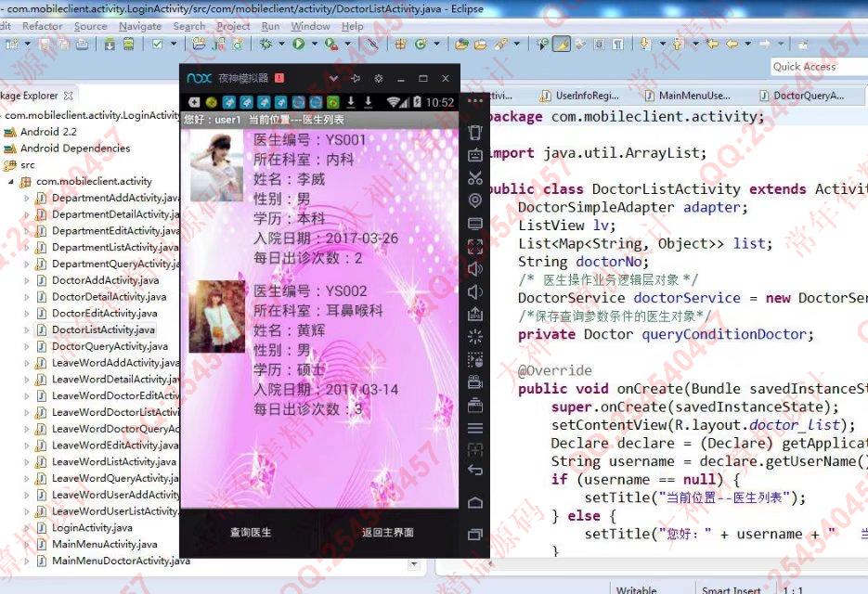Expand the DoctorAddActivity.java tree node

pos(26,280)
